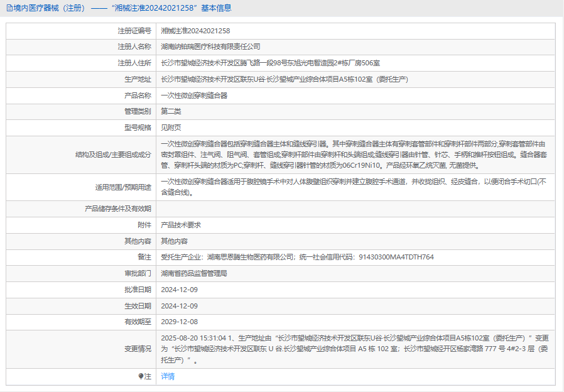
Task: Select approving authority 湖南省药品监督管理局
Action: (x=194, y=274)
